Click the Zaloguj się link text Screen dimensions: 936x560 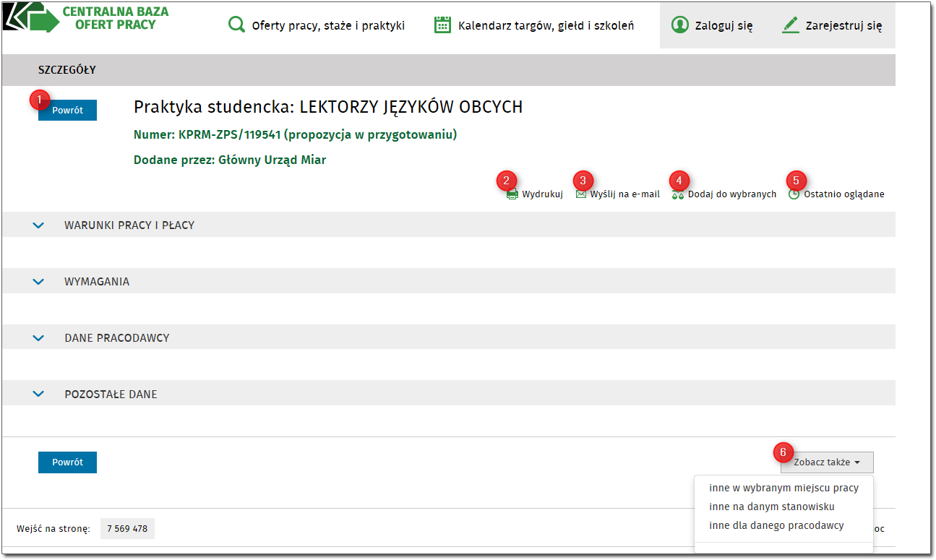click(724, 26)
